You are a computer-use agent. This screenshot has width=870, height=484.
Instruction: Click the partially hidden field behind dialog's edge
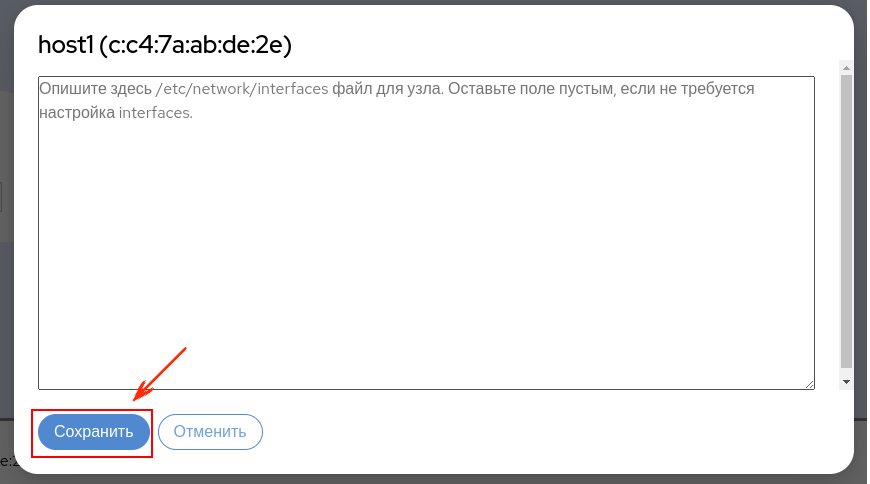pos(1,198)
